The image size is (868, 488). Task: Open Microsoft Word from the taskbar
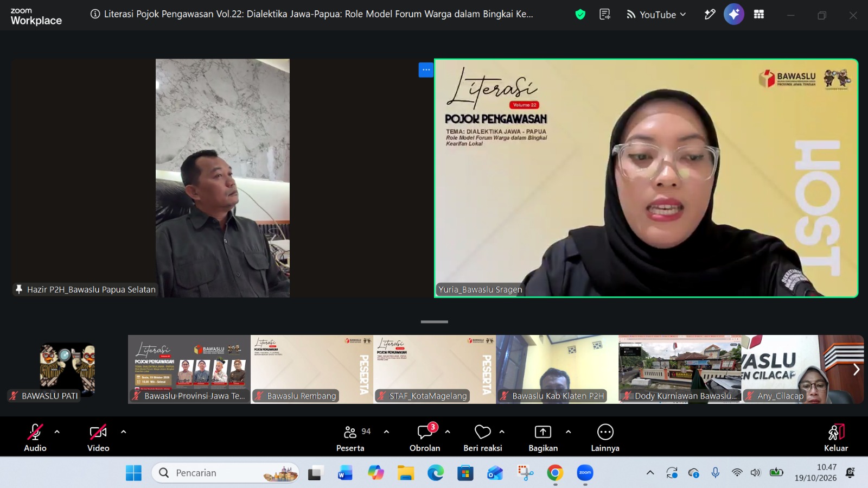point(345,473)
